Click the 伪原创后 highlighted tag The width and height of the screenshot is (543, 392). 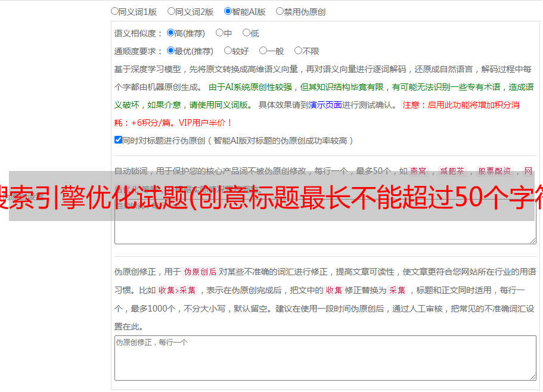pyautogui.click(x=200, y=272)
